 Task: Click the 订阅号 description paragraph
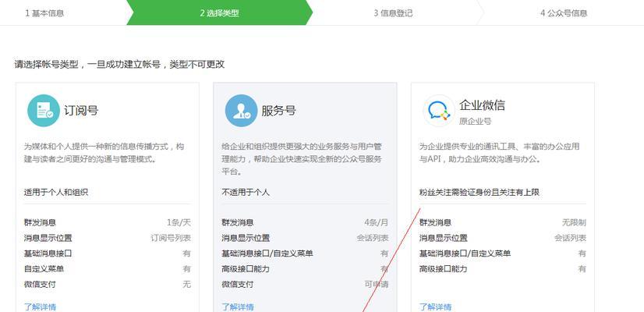click(104, 153)
